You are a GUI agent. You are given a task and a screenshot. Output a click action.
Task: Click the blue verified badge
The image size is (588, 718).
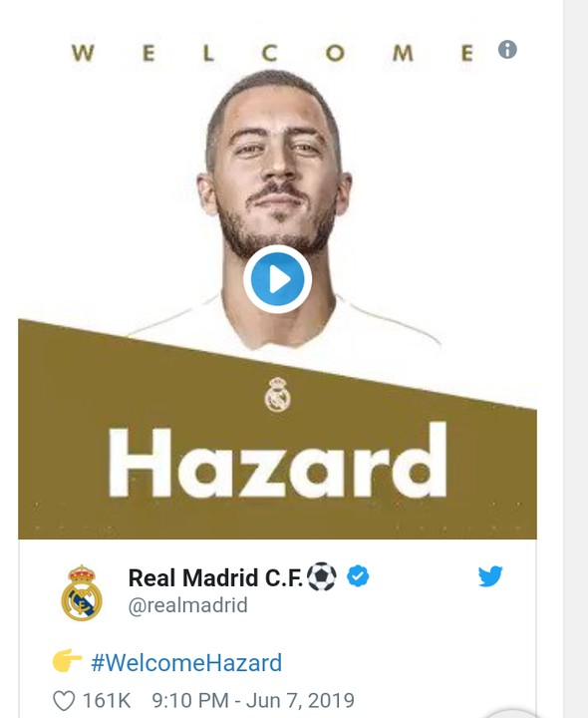(358, 576)
